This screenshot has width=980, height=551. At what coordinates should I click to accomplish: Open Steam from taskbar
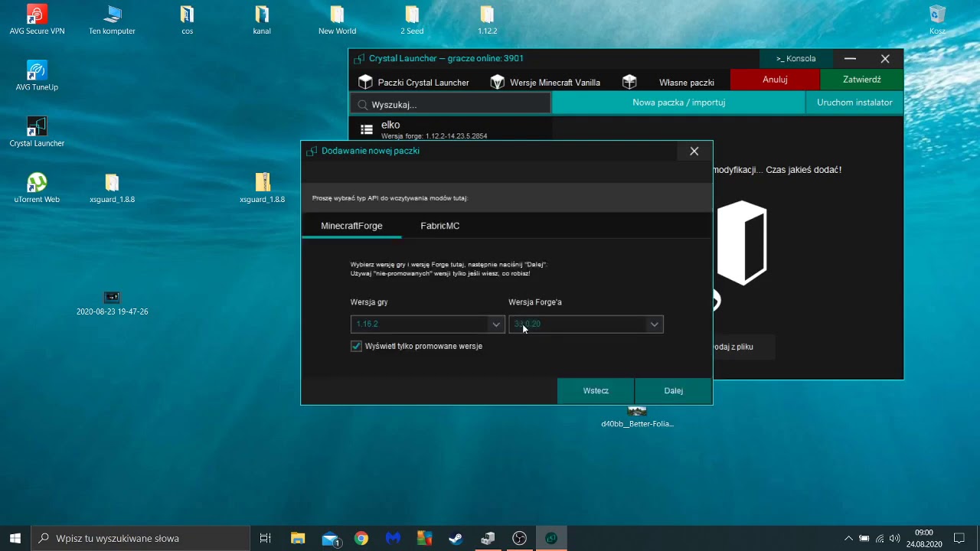(x=456, y=538)
